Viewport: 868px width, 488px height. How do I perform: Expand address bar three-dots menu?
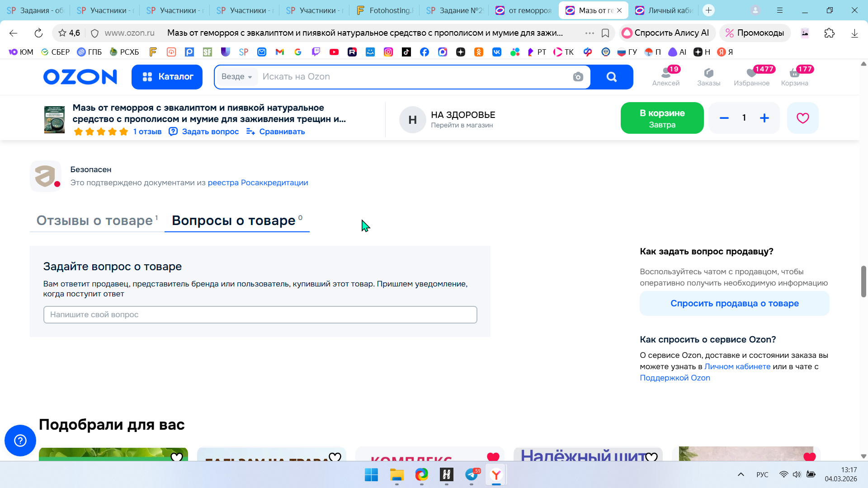tap(590, 33)
